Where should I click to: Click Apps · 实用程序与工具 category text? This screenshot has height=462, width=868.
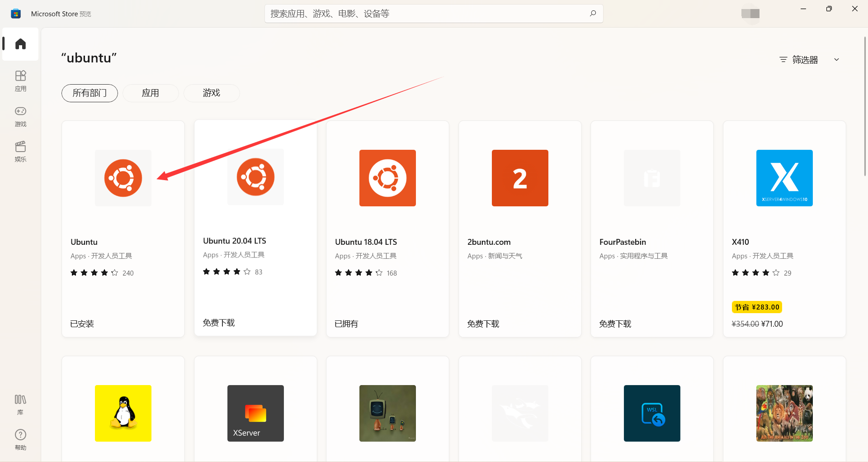coord(633,256)
